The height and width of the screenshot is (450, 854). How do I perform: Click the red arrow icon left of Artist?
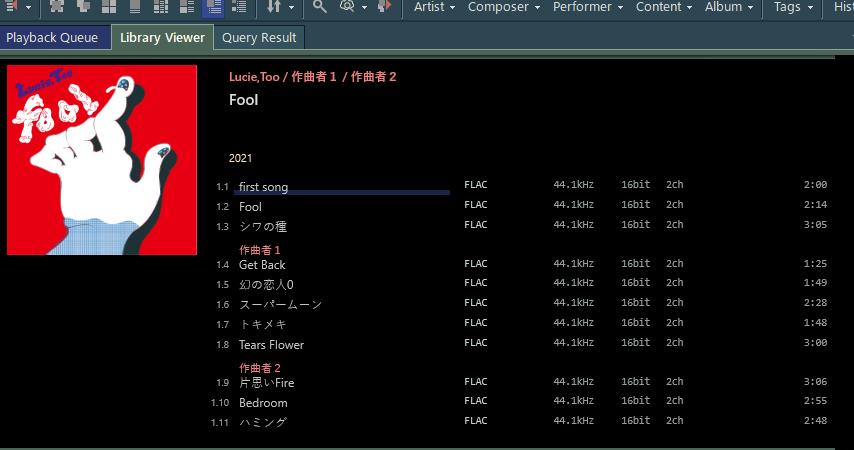(x=384, y=7)
